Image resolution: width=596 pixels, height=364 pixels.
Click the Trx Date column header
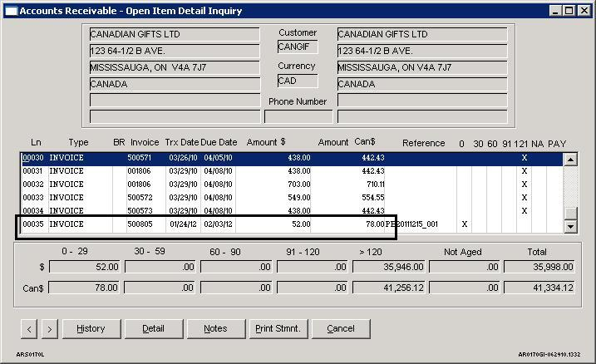click(182, 142)
